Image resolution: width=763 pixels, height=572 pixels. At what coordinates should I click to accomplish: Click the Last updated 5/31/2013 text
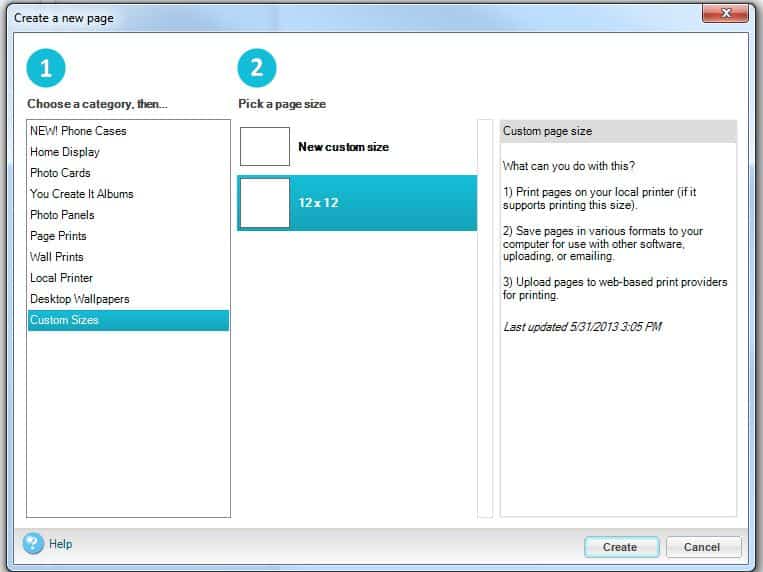point(582,327)
